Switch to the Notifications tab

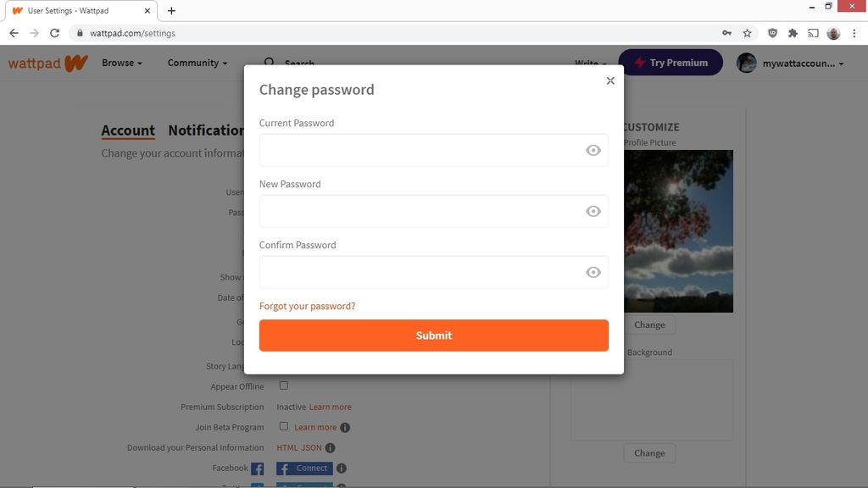click(x=206, y=130)
